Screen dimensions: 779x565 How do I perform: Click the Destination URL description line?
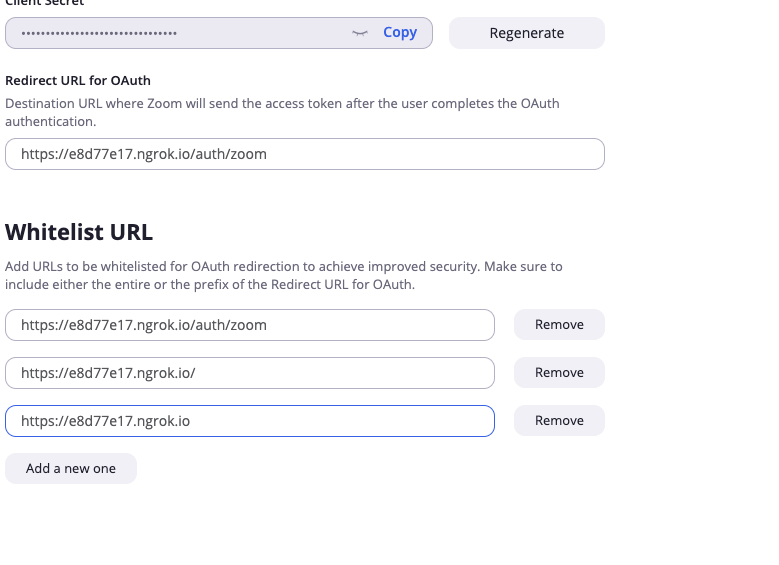pos(282,103)
